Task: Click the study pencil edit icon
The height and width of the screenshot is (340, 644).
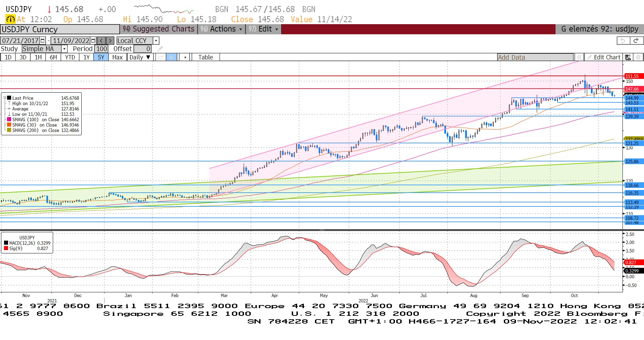Action: (160, 49)
